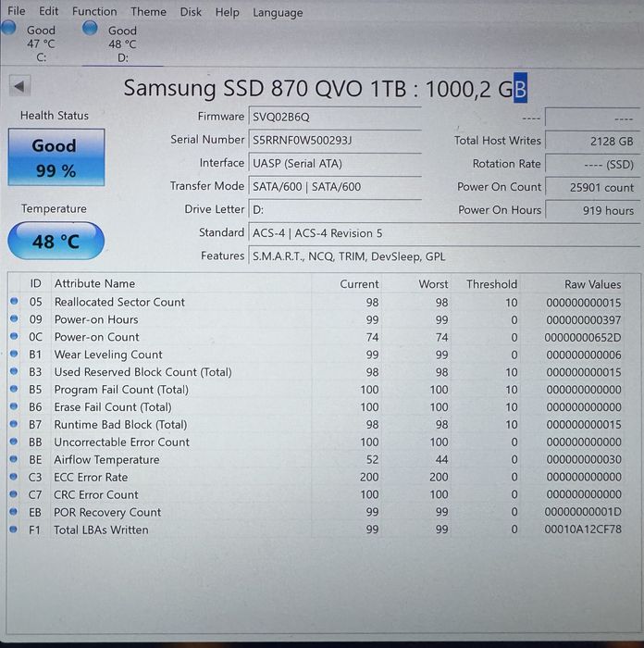Click the Threshold column header

click(x=491, y=284)
